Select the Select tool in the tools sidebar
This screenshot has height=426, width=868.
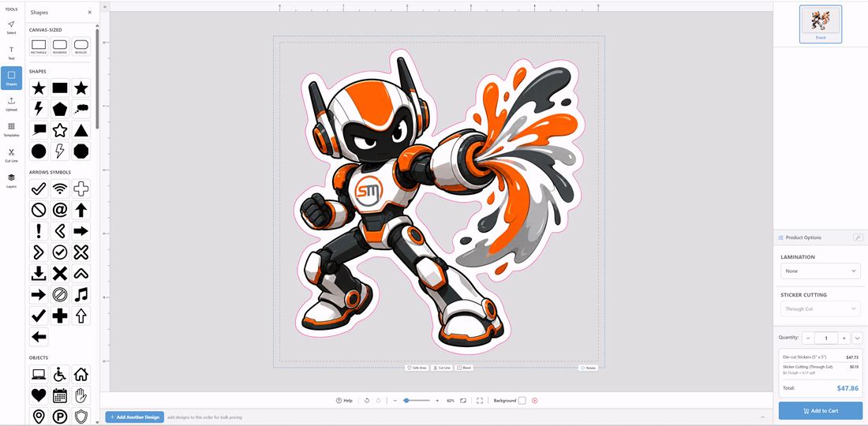tap(11, 27)
